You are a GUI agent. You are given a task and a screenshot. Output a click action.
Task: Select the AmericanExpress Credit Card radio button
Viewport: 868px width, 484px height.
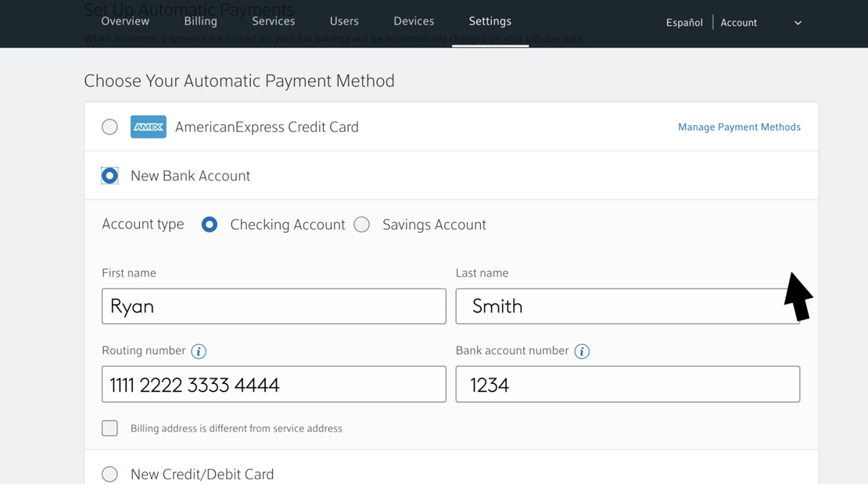[x=109, y=127]
